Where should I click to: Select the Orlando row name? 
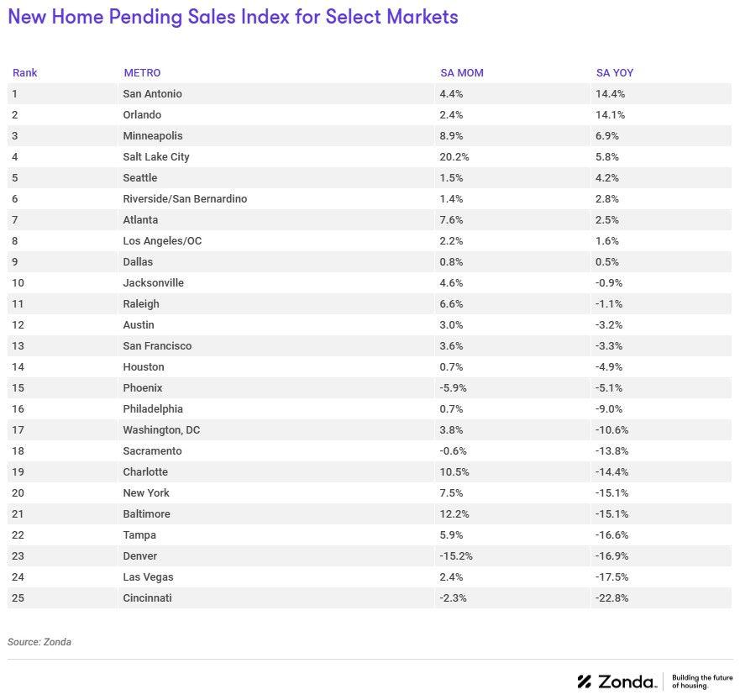tap(142, 115)
